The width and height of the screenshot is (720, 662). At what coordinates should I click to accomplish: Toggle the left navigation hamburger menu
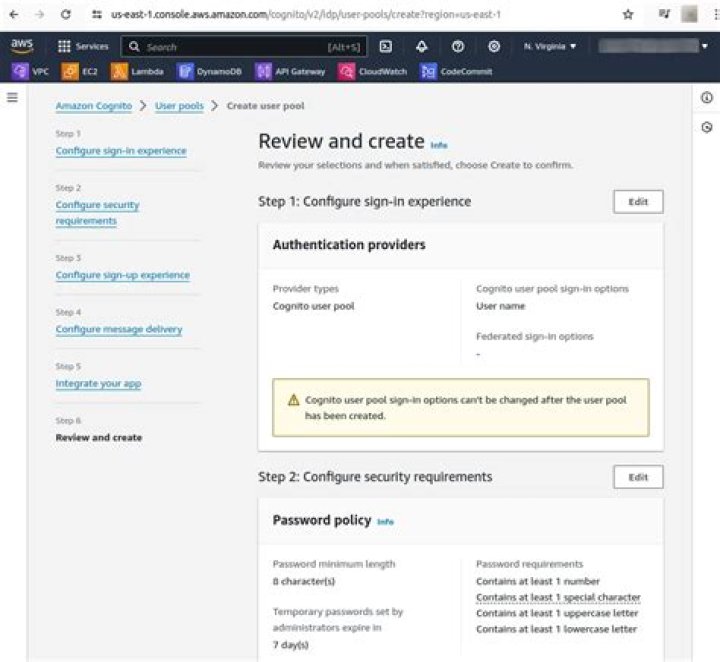point(12,97)
